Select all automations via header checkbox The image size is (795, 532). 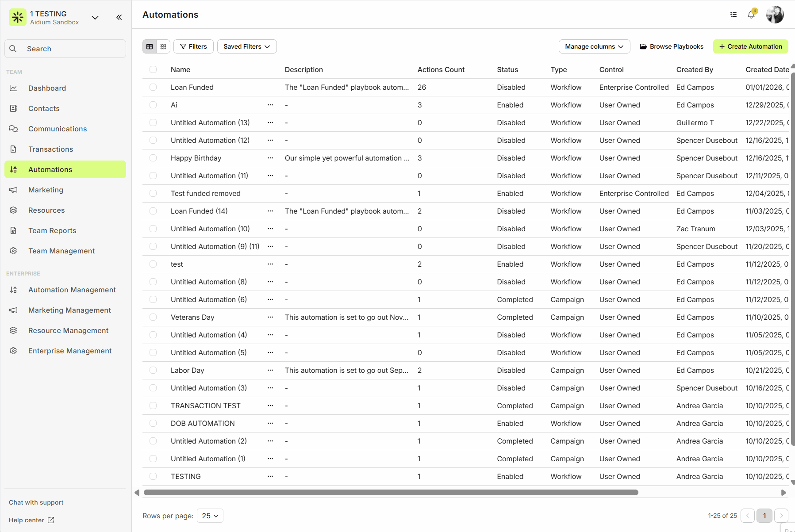click(154, 69)
